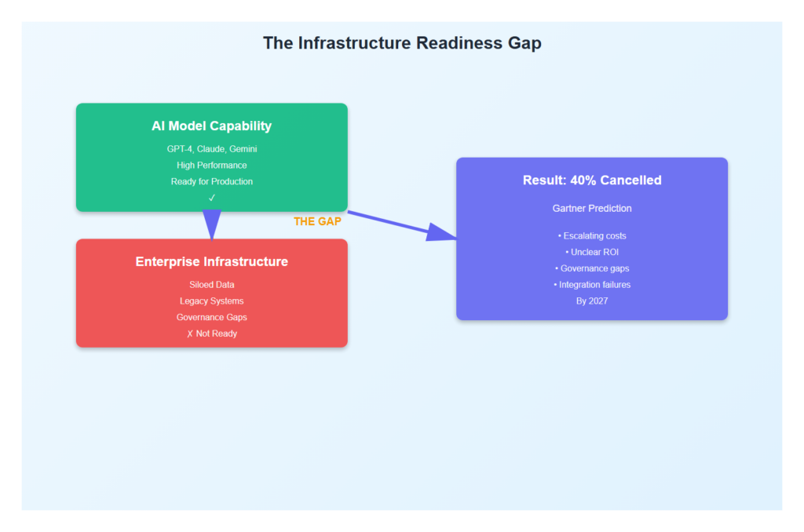Click the Integration failures bullet
Image resolution: width=804 pixels, height=532 pixels.
[592, 285]
